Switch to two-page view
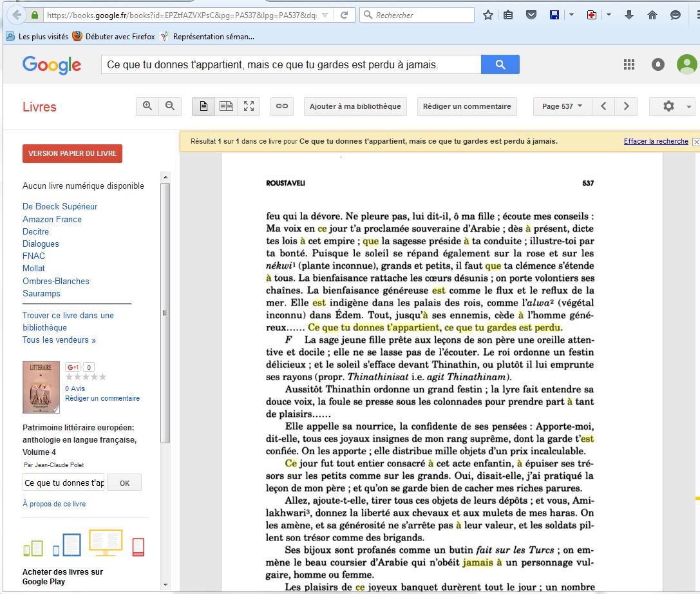This screenshot has height=594, width=700. pyautogui.click(x=226, y=106)
